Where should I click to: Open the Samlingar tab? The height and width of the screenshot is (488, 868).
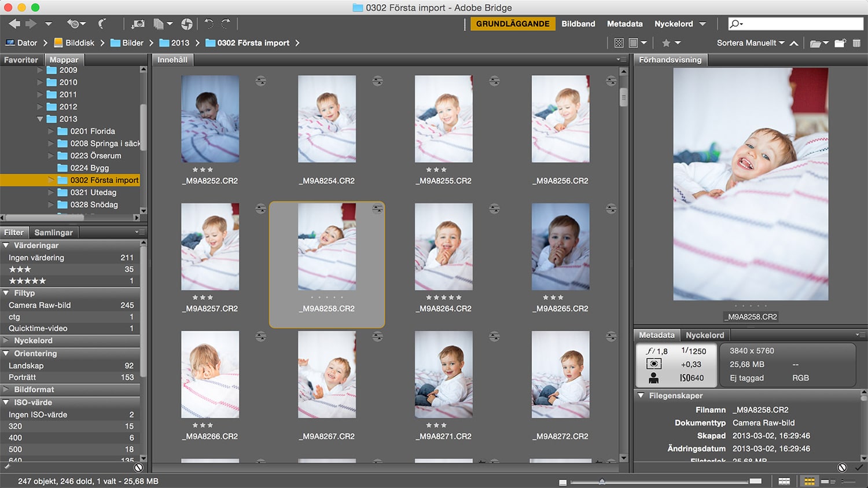(x=54, y=232)
